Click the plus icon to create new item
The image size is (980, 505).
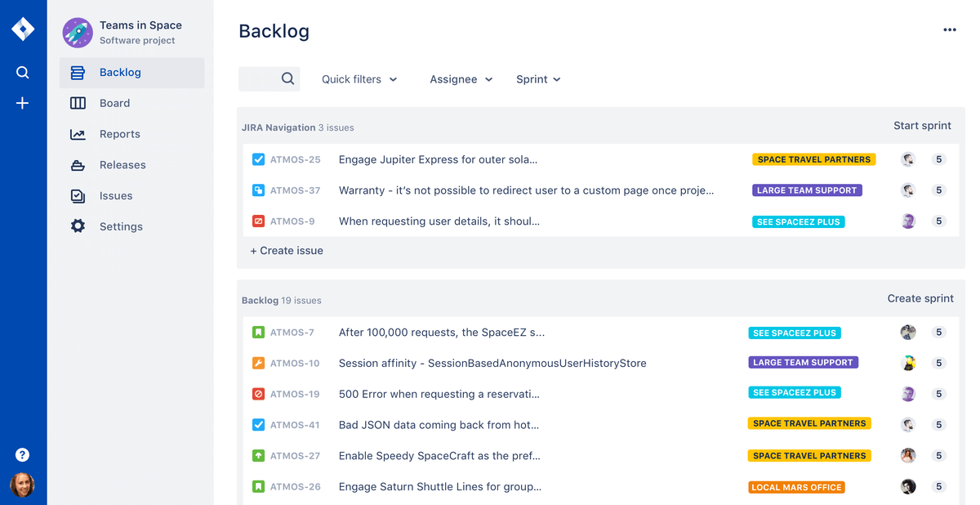[x=22, y=103]
